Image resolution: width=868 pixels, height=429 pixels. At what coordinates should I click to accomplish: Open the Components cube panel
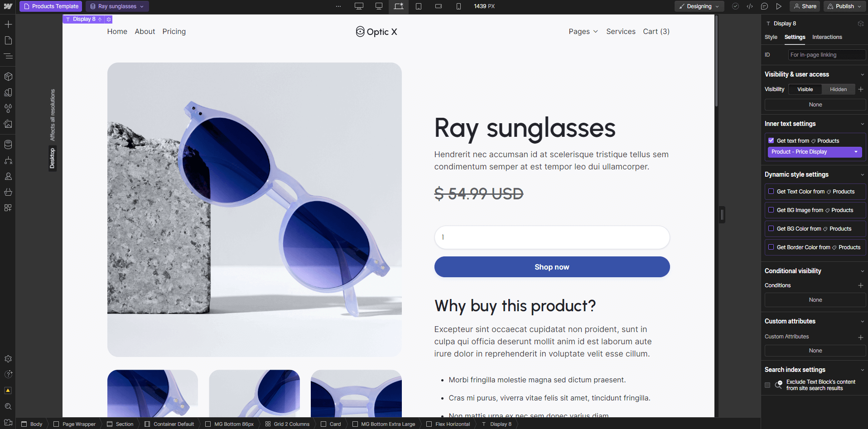(8, 77)
